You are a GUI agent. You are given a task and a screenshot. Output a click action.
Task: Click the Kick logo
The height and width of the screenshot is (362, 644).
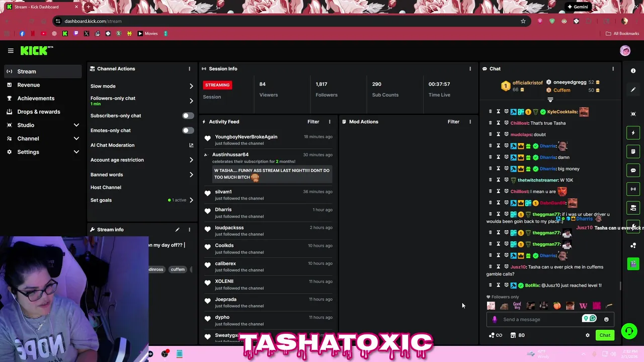click(36, 50)
